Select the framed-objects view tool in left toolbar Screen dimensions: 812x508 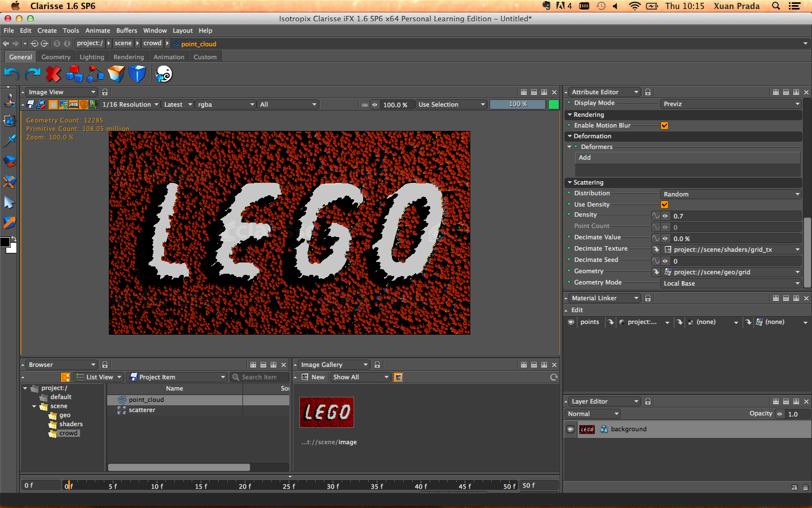click(10, 120)
